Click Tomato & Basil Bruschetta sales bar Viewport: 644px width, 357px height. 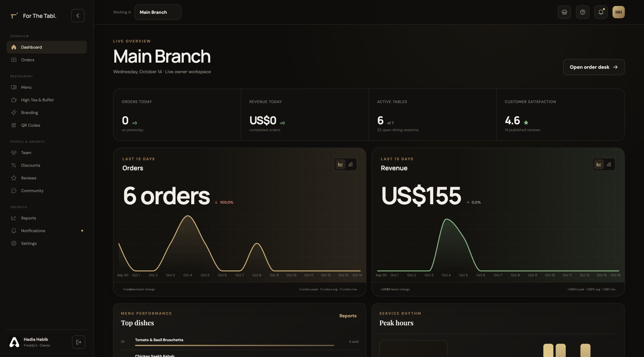pyautogui.click(x=234, y=345)
